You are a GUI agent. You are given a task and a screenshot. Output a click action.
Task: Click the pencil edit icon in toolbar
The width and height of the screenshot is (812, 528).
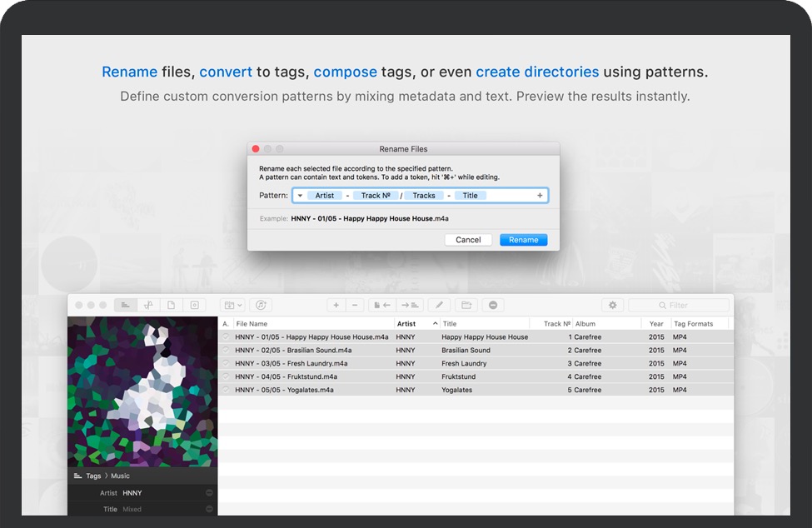tap(439, 306)
